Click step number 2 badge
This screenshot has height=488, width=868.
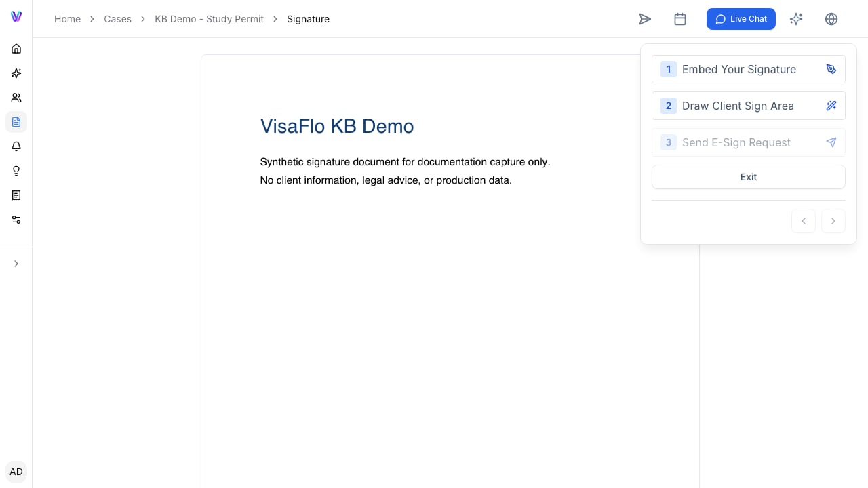tap(669, 106)
